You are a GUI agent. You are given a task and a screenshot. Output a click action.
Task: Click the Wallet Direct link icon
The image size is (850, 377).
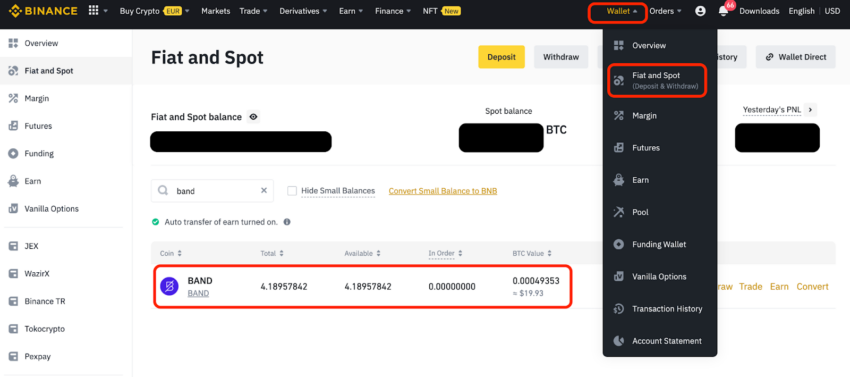pyautogui.click(x=769, y=57)
